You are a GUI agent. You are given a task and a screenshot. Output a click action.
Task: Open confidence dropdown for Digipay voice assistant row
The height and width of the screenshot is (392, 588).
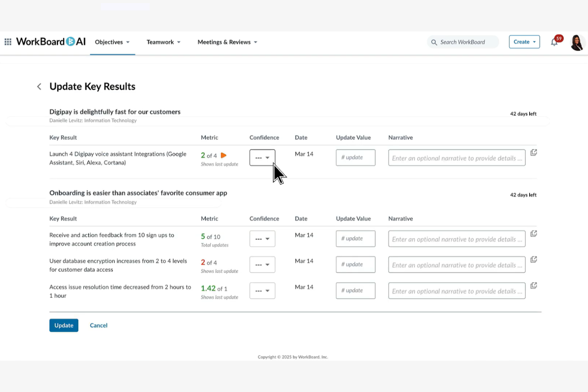(262, 157)
